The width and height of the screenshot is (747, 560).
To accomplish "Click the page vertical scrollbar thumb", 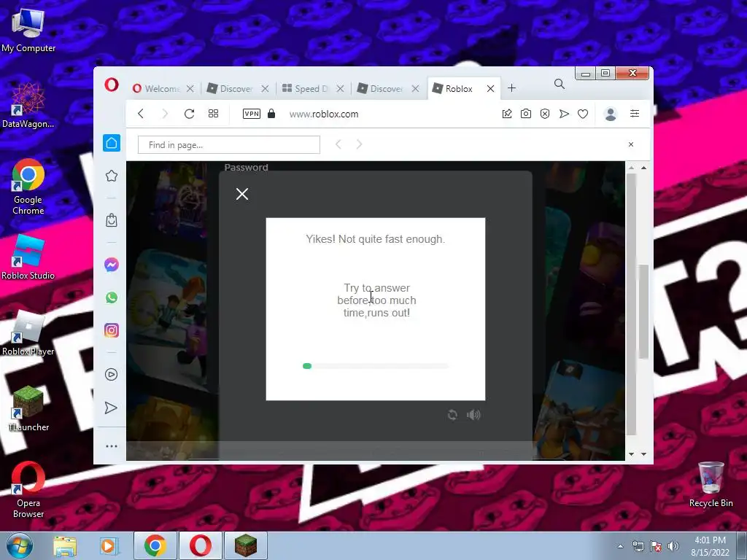I will pyautogui.click(x=643, y=312).
